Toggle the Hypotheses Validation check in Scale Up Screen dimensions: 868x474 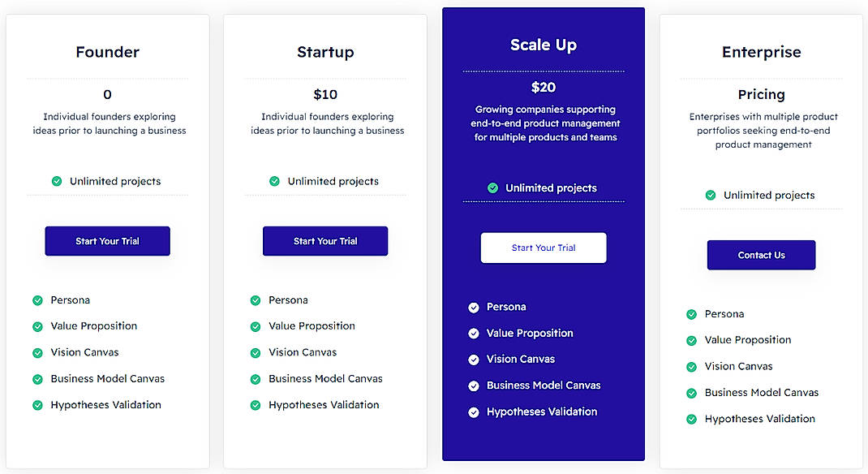pos(474,412)
